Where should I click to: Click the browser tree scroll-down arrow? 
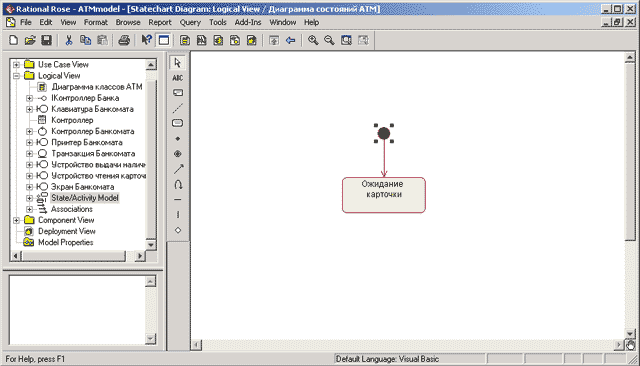(151, 245)
